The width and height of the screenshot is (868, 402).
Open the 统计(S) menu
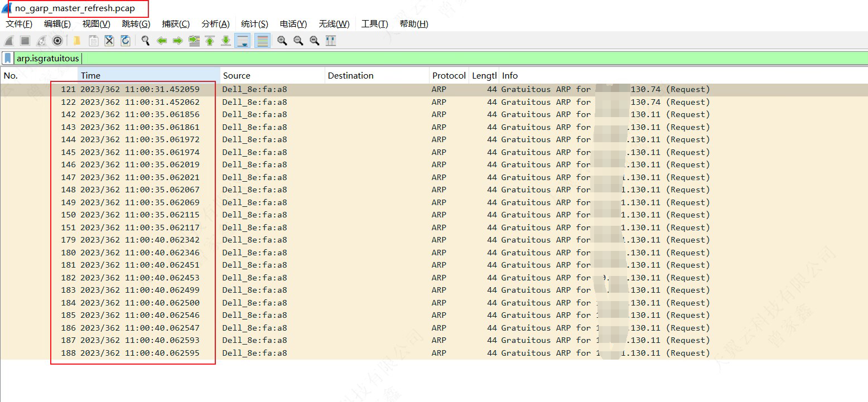coord(254,24)
